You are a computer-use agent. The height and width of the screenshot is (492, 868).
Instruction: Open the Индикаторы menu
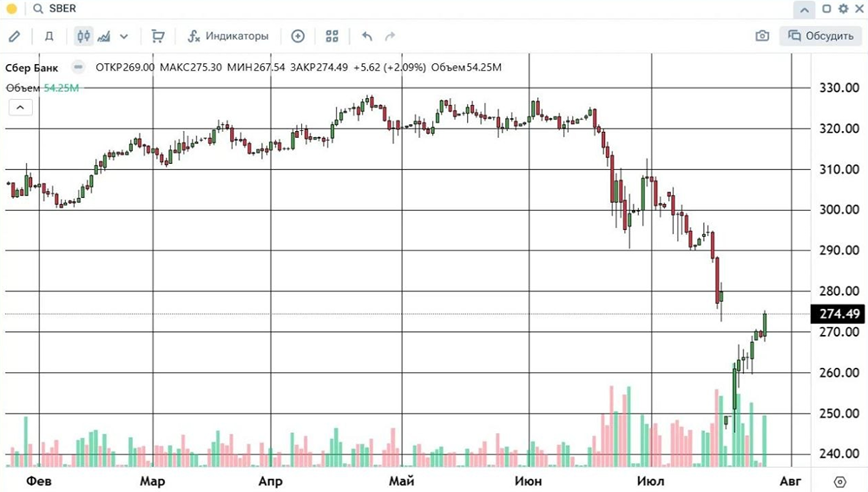tap(228, 36)
